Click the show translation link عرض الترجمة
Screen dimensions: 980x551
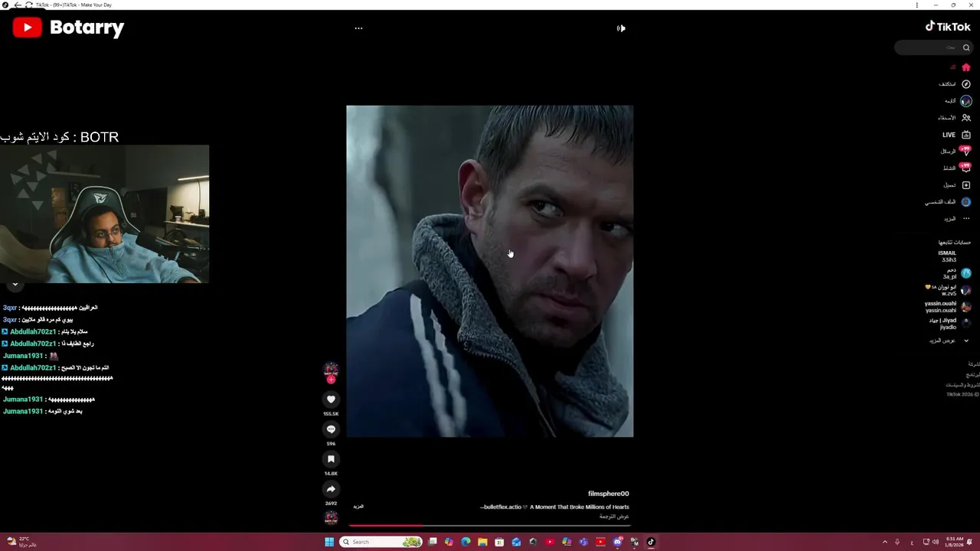point(614,517)
